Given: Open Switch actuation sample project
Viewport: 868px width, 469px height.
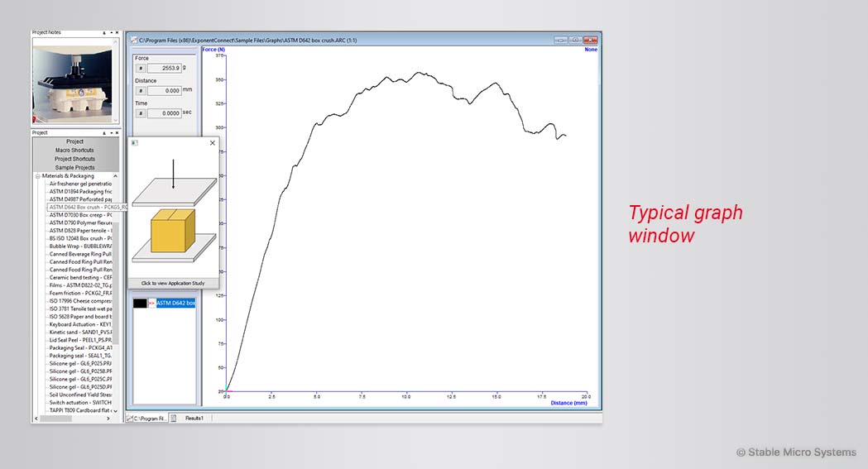Looking at the screenshot, I should point(80,403).
